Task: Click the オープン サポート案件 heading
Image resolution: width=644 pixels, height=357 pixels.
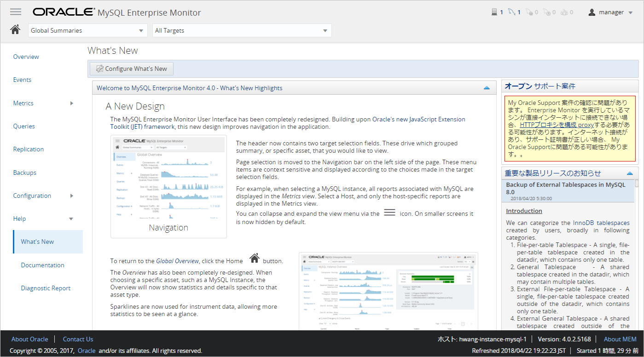Action: tap(540, 86)
